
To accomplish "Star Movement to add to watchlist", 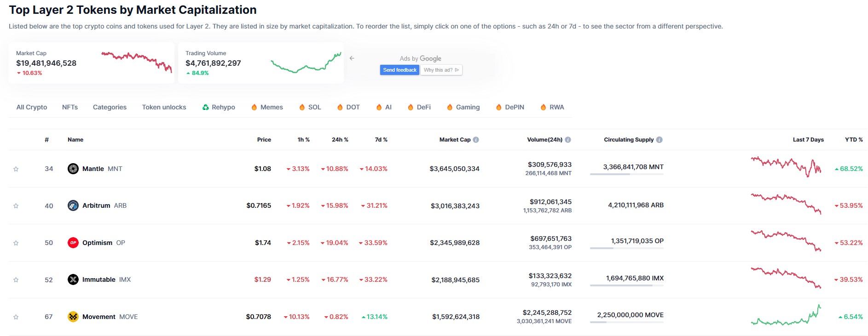I will 16,317.
